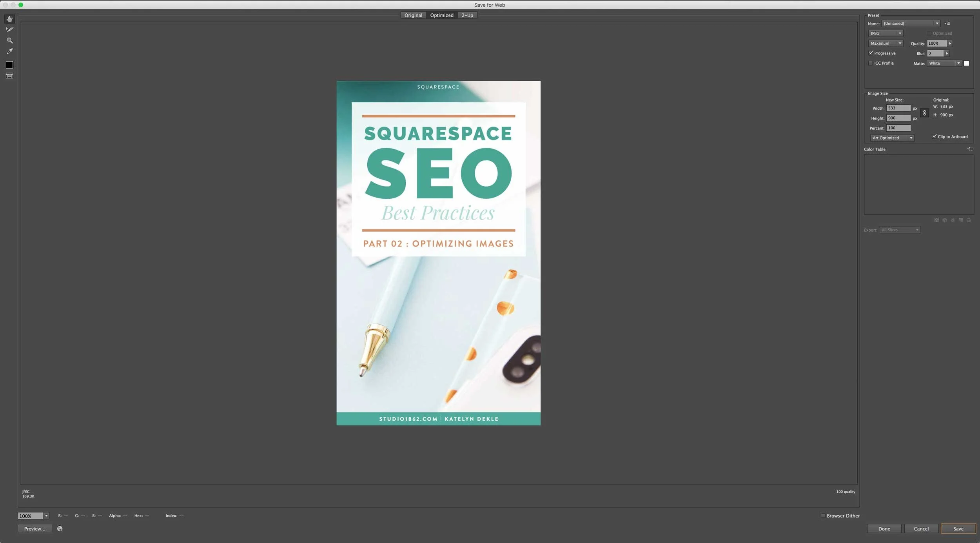Select the Hand tool
980x543 pixels.
pos(9,19)
